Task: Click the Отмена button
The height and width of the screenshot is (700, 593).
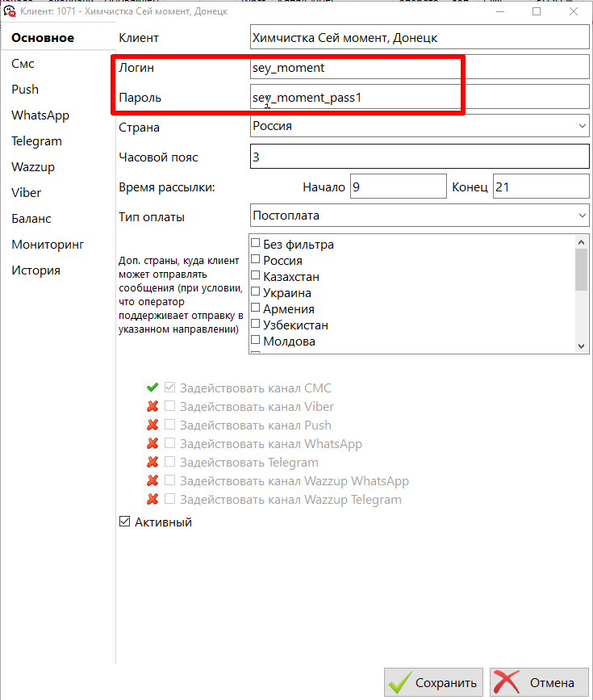Action: click(538, 682)
